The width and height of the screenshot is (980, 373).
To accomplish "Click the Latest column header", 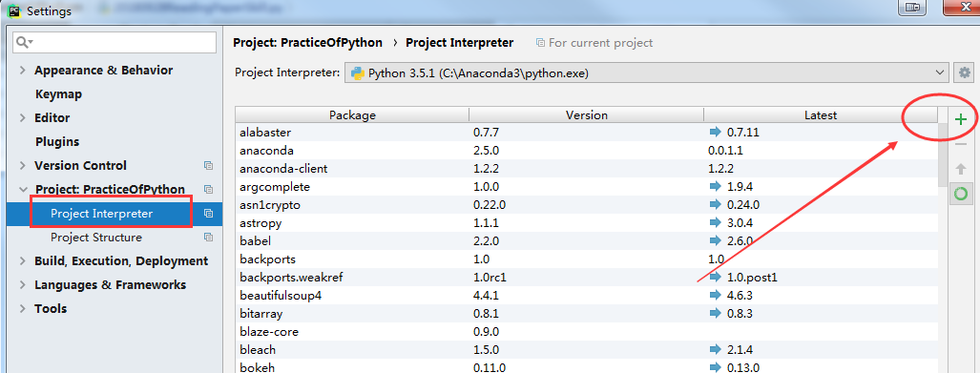I will [x=821, y=115].
